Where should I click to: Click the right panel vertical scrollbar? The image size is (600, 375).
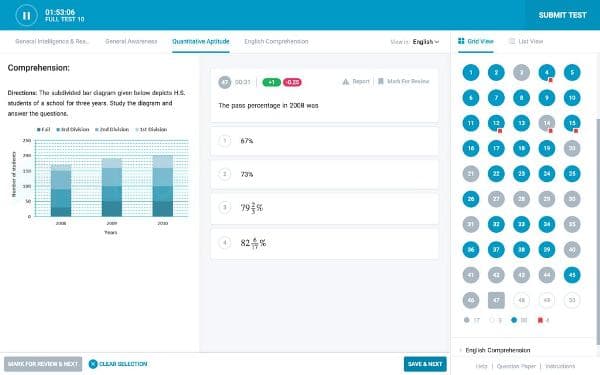(x=598, y=230)
